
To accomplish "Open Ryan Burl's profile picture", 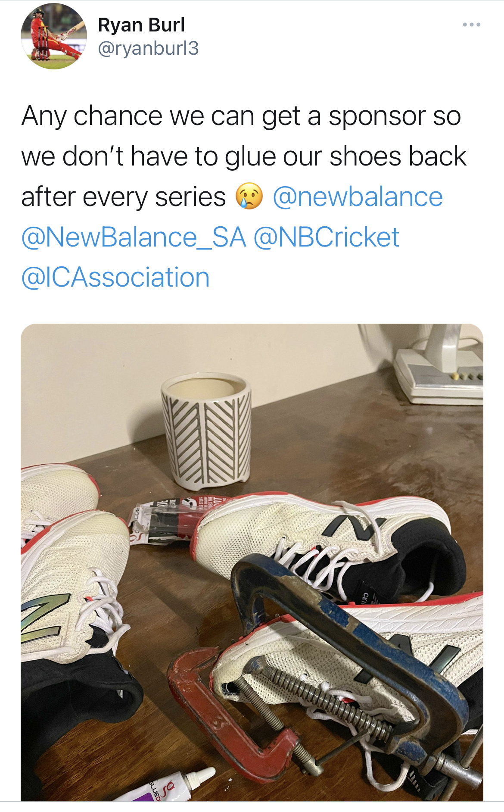I will tap(53, 36).
